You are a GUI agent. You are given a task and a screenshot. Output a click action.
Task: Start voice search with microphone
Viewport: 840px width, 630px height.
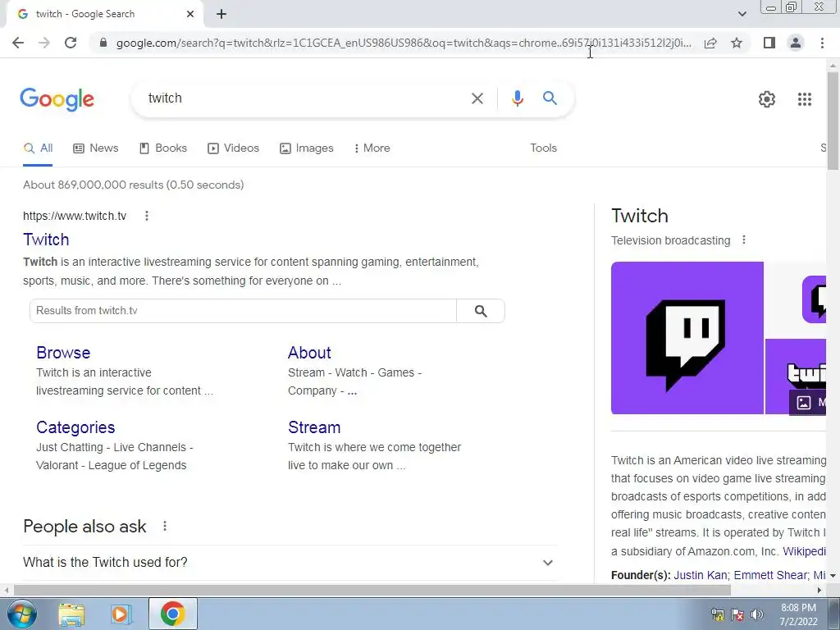tap(517, 98)
